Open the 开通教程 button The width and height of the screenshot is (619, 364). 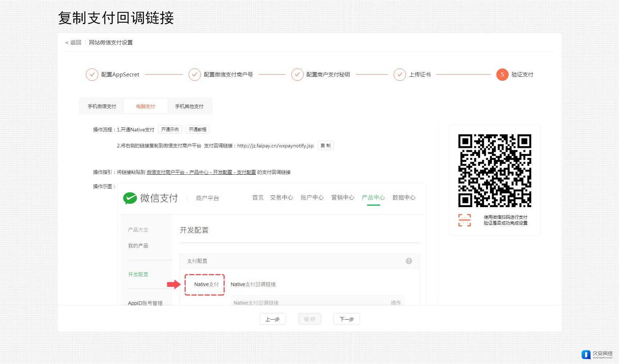(198, 130)
